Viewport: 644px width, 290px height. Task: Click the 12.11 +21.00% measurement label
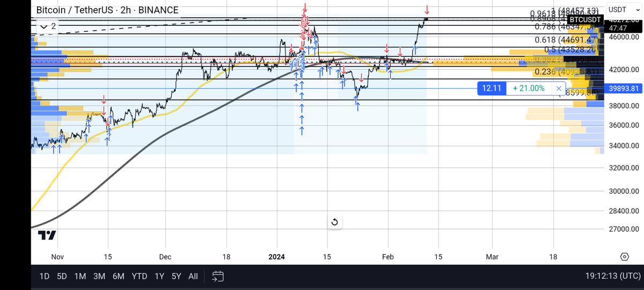[x=521, y=88]
